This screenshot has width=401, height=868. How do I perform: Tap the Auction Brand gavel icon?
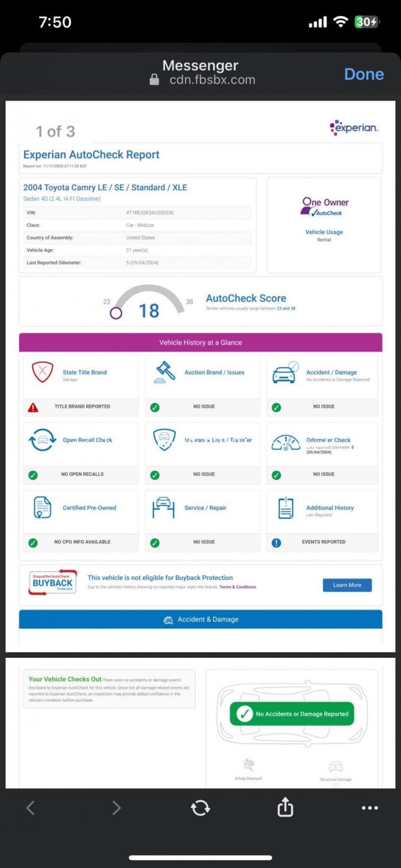coord(164,372)
